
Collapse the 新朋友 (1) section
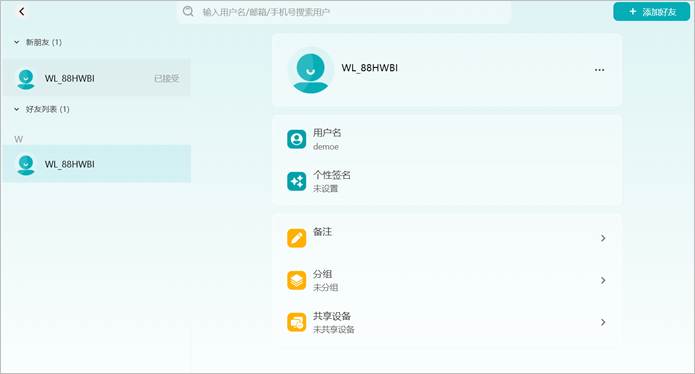tap(17, 42)
